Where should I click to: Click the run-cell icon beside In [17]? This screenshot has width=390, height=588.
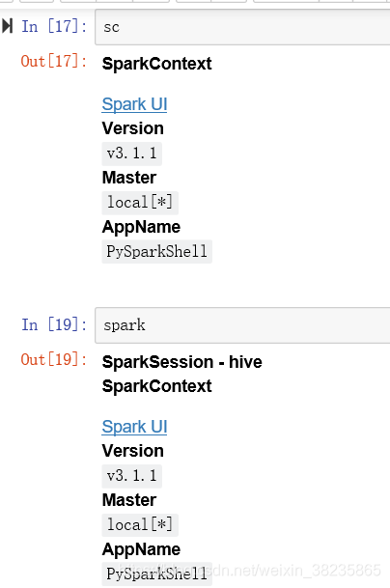(x=7, y=26)
